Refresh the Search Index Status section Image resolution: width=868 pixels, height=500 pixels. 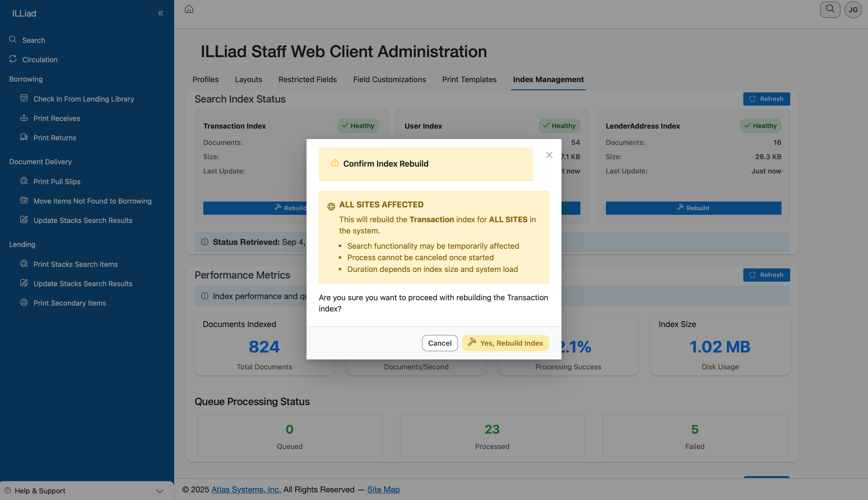[x=766, y=99]
